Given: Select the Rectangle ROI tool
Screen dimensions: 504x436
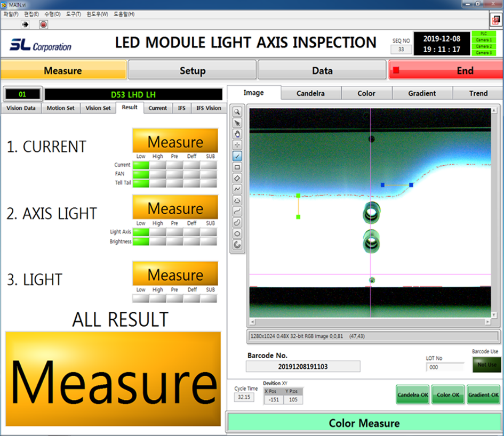Looking at the screenshot, I should 237,167.
